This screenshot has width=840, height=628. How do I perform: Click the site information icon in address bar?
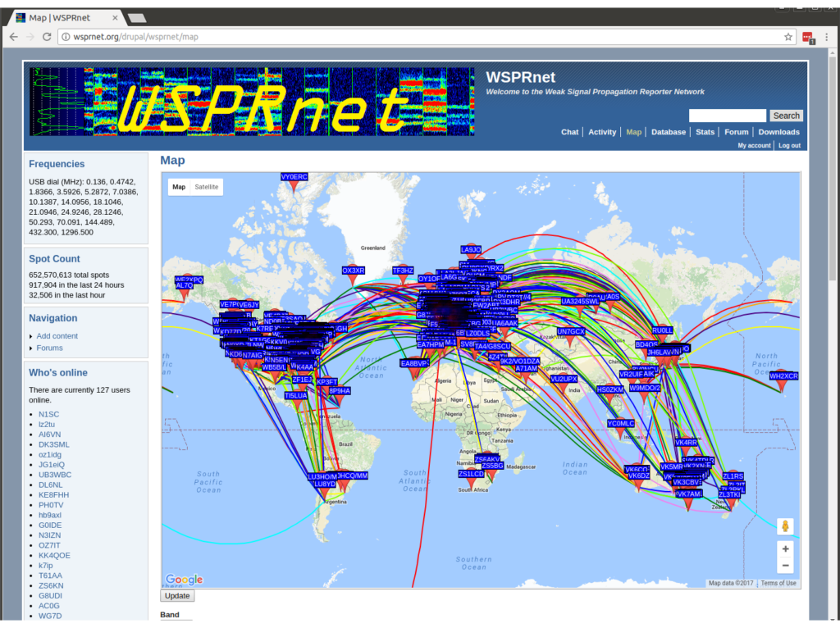click(66, 37)
